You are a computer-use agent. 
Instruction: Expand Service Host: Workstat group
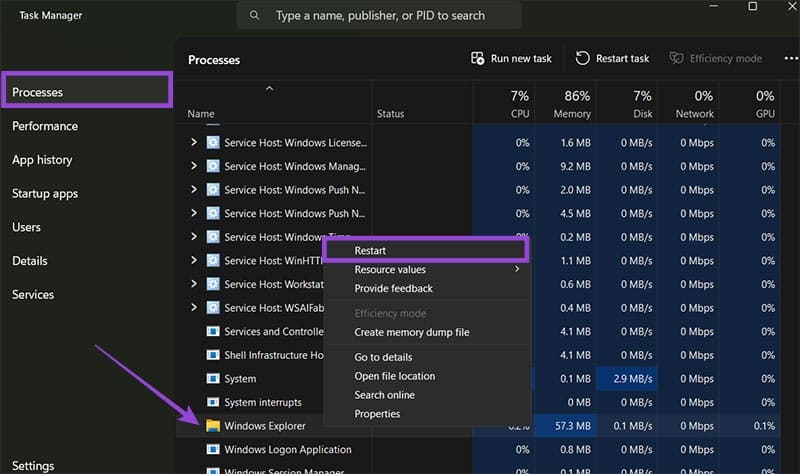193,283
